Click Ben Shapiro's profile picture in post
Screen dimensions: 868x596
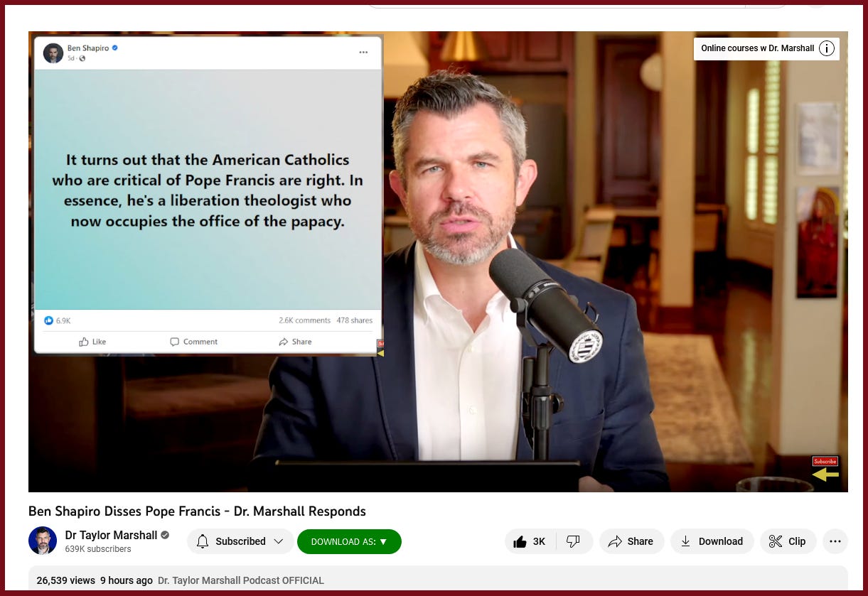[x=53, y=53]
